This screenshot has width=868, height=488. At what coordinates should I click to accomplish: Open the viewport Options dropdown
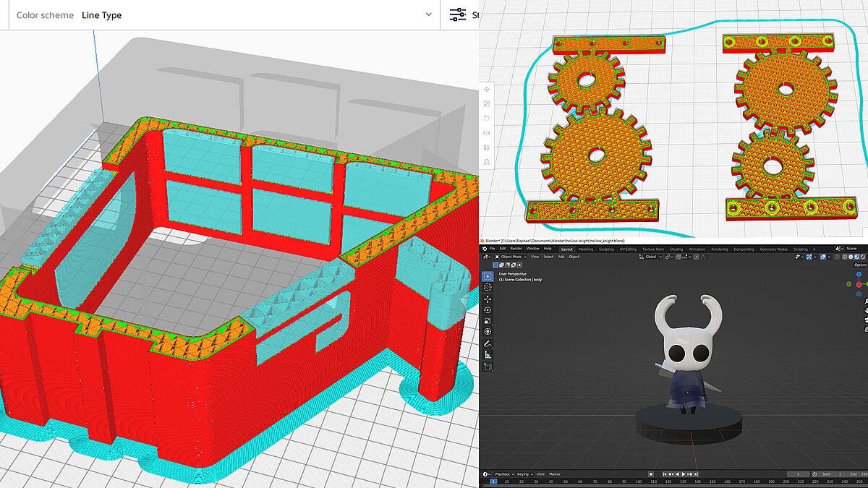[x=860, y=265]
